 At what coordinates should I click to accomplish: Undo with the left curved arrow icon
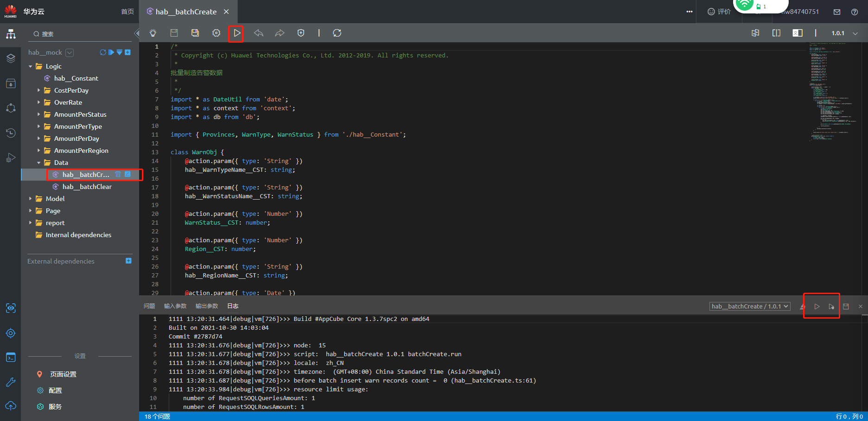tap(259, 33)
